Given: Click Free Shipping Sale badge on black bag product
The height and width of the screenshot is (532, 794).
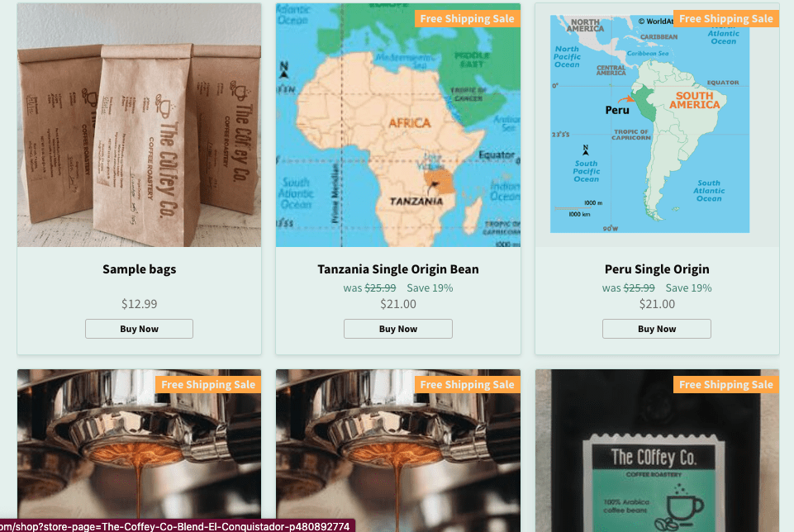Looking at the screenshot, I should pos(725,385).
